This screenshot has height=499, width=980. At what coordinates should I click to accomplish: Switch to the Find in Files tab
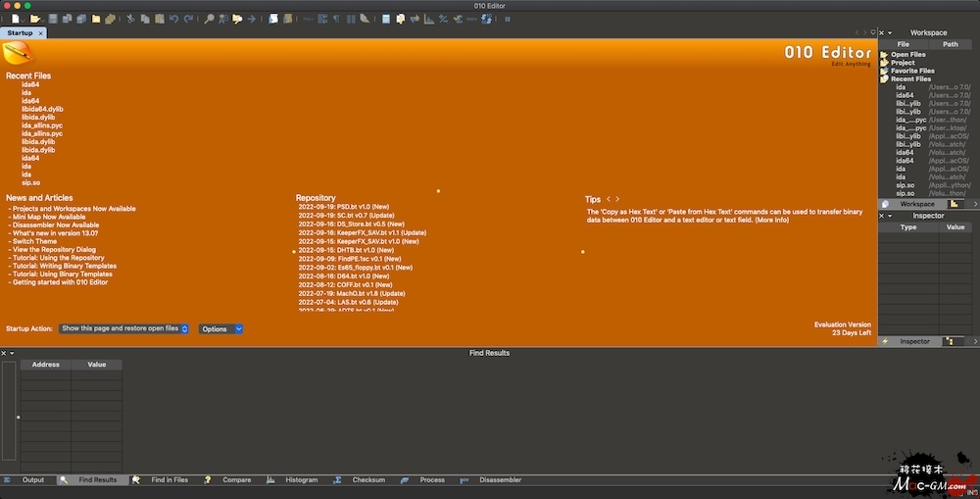pyautogui.click(x=169, y=480)
